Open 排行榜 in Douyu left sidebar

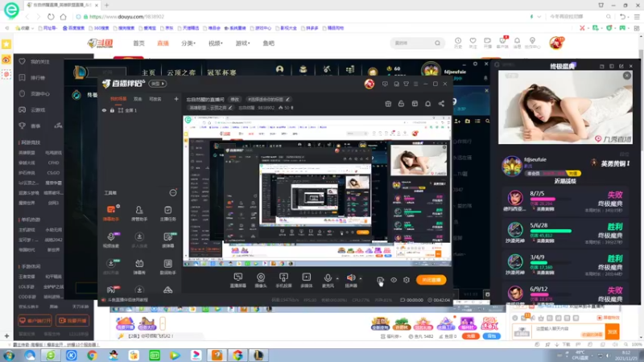pos(38,77)
